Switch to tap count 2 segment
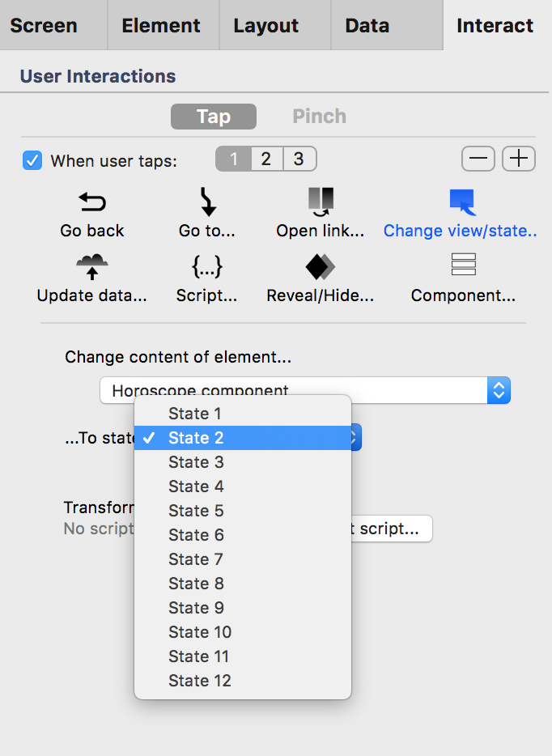Image resolution: width=552 pixels, height=756 pixels. coord(266,159)
